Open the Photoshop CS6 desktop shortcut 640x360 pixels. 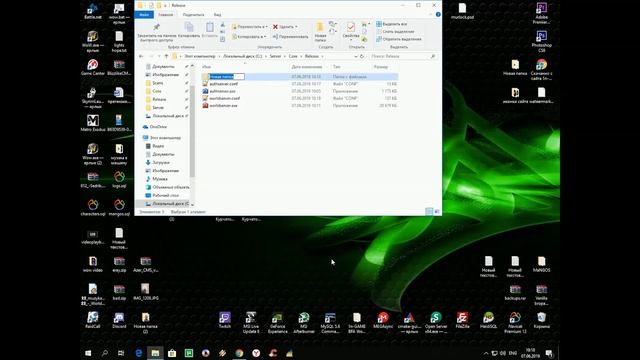[541, 41]
